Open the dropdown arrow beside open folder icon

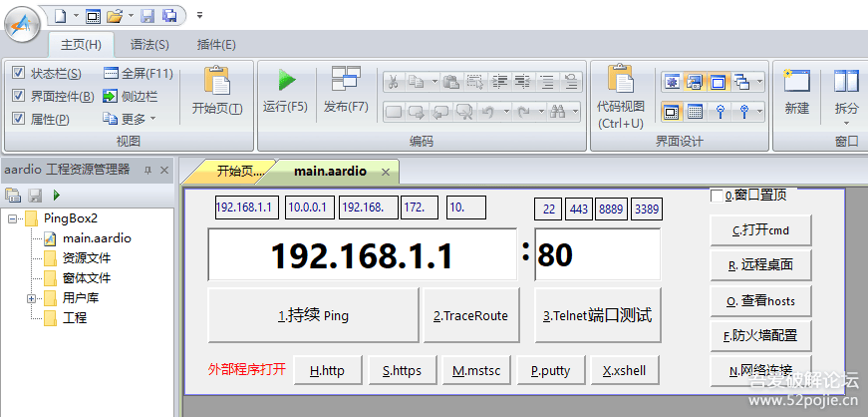pyautogui.click(x=131, y=16)
